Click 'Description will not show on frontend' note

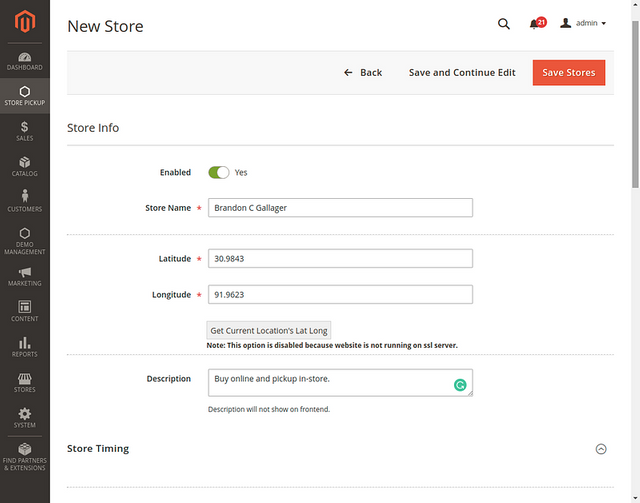[269, 409]
